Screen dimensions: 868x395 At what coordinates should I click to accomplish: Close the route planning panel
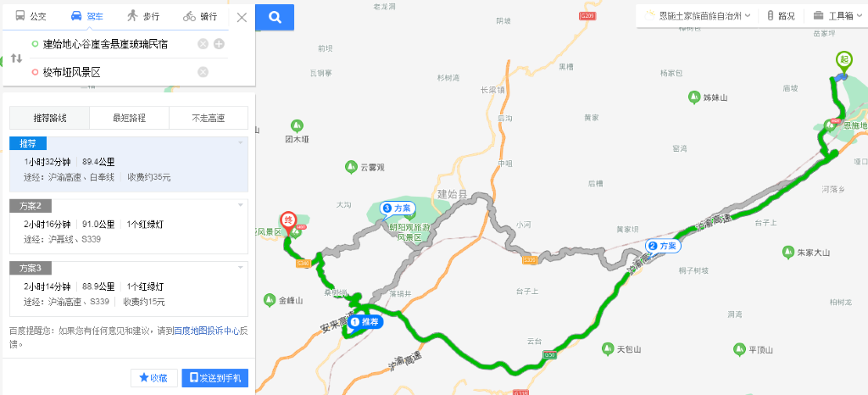(242, 17)
